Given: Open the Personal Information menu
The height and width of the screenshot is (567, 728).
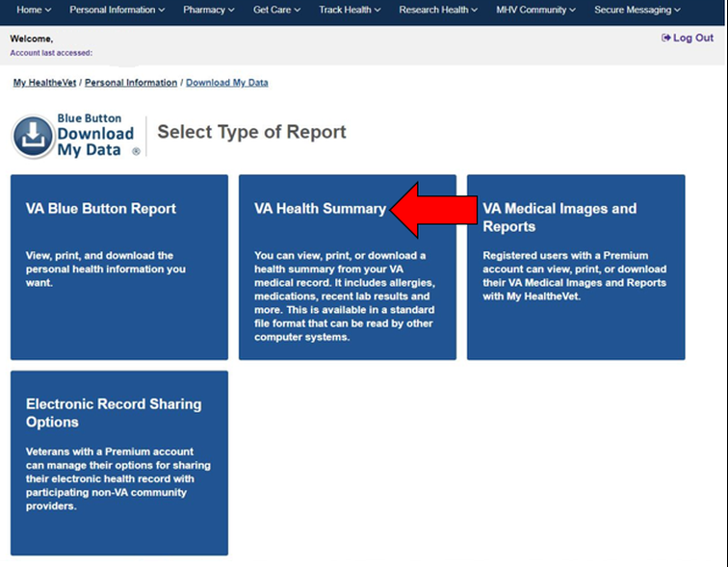Looking at the screenshot, I should click(117, 10).
